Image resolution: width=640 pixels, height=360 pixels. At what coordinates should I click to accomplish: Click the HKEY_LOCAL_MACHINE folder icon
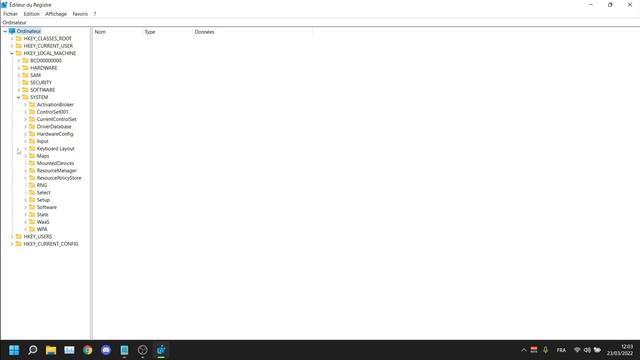[19, 53]
